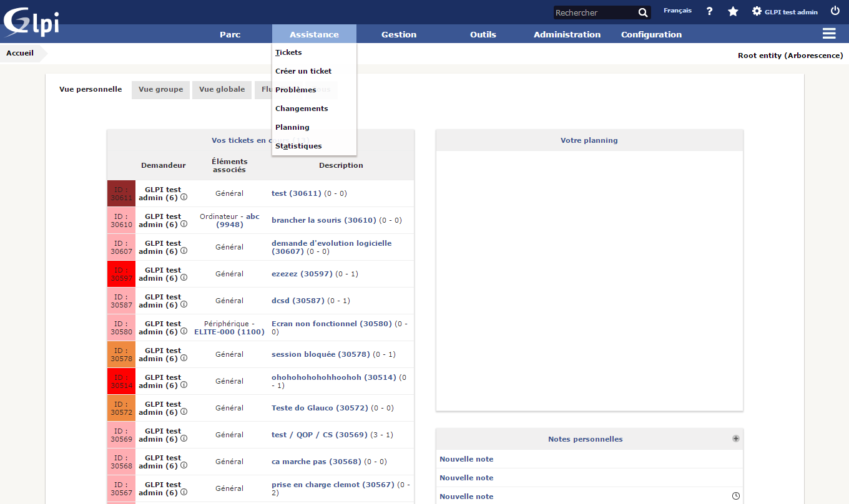Change language via Français link
Screen dimensions: 849x504
point(677,11)
